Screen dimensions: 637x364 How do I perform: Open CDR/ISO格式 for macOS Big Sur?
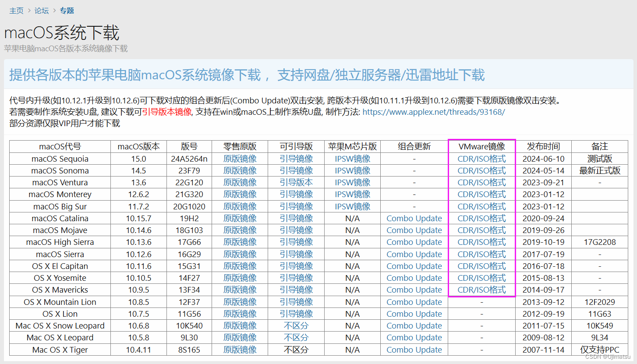pyautogui.click(x=481, y=206)
